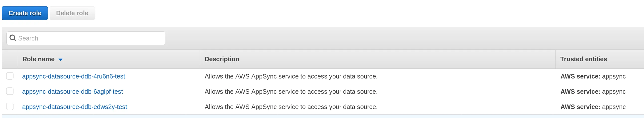The width and height of the screenshot is (644, 118).
Task: Open the appsync-datasource-ddb-4ru6n6-test role link
Action: click(74, 76)
